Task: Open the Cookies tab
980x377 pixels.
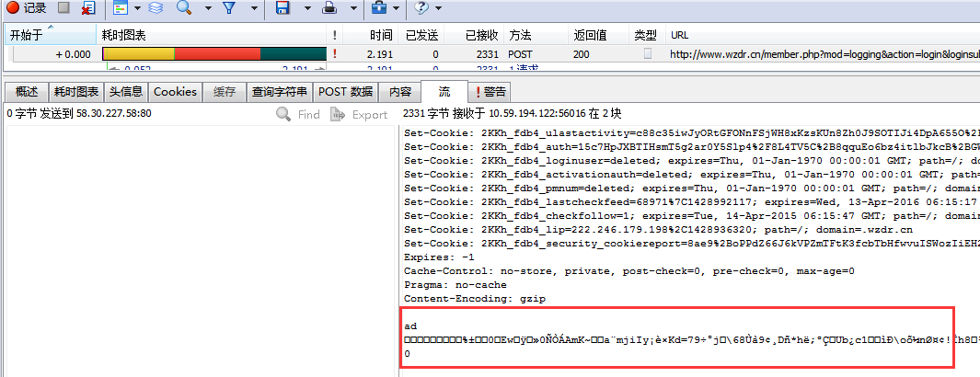Action: [175, 92]
